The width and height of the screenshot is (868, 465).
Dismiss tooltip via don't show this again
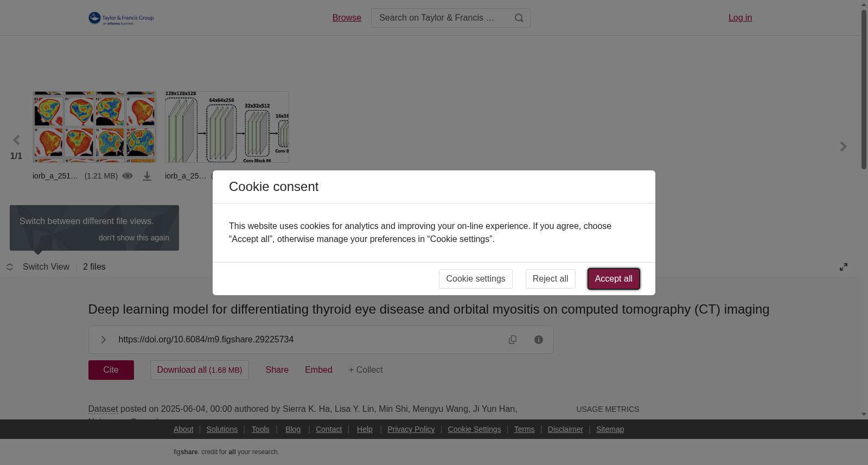coord(133,238)
